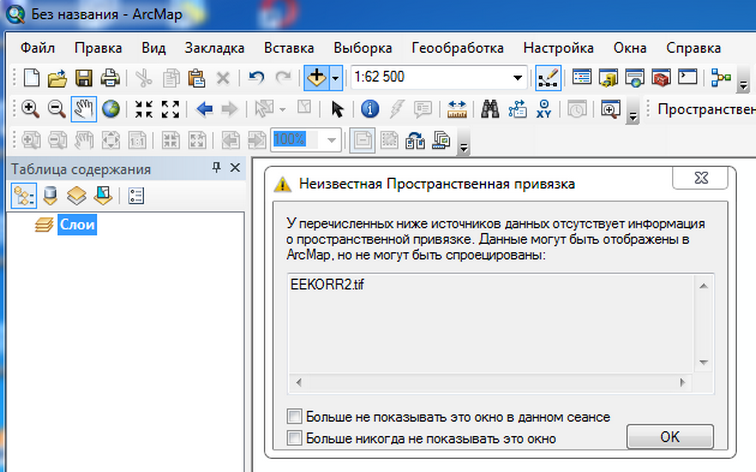Check 'Больше никогда не показывать это окно'
Image resolution: width=756 pixels, height=472 pixels.
tap(294, 437)
